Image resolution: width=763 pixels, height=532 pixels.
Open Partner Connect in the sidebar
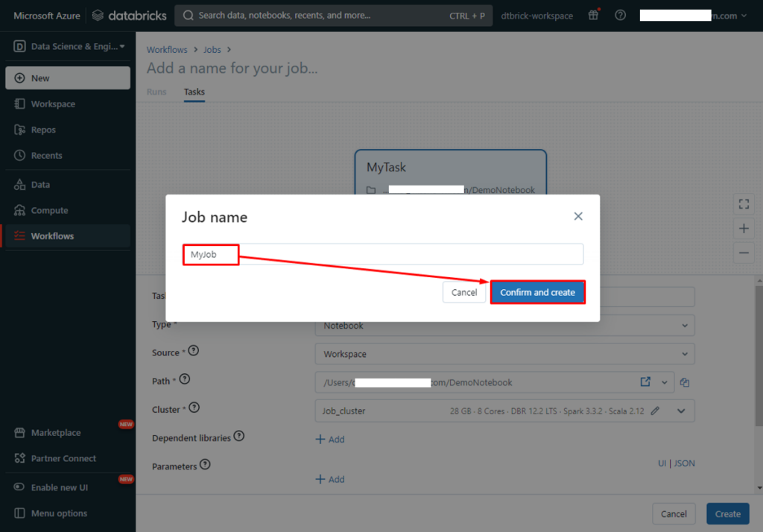68,458
